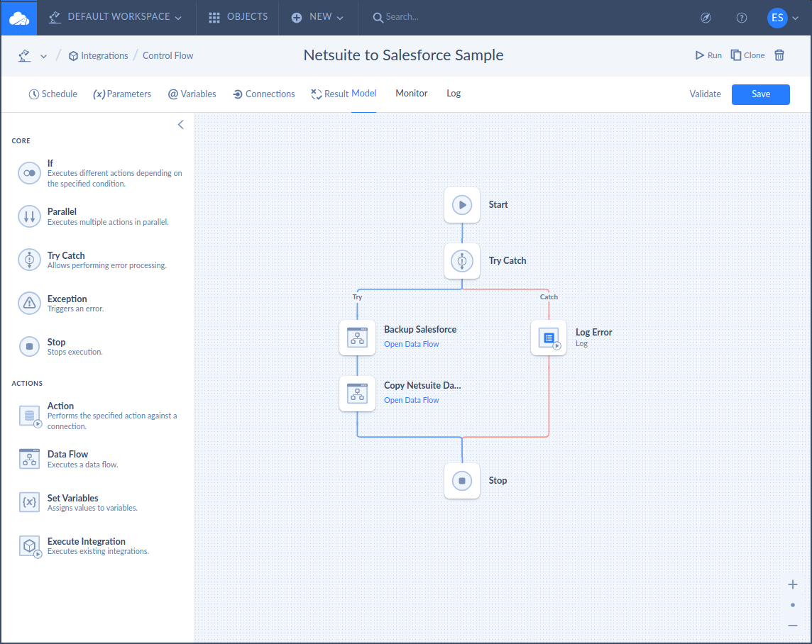Viewport: 812px width, 644px height.
Task: Go to Control Flow breadcrumb
Action: (x=168, y=56)
